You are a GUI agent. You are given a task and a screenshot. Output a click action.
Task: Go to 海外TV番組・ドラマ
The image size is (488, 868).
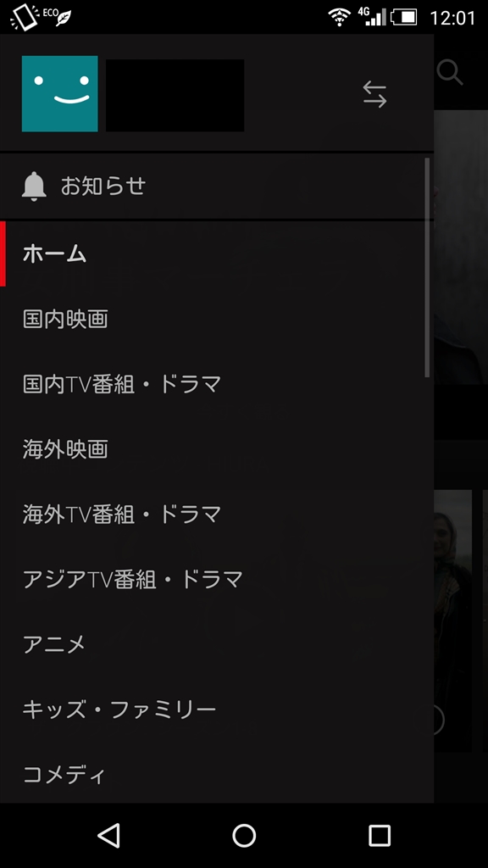click(217, 515)
